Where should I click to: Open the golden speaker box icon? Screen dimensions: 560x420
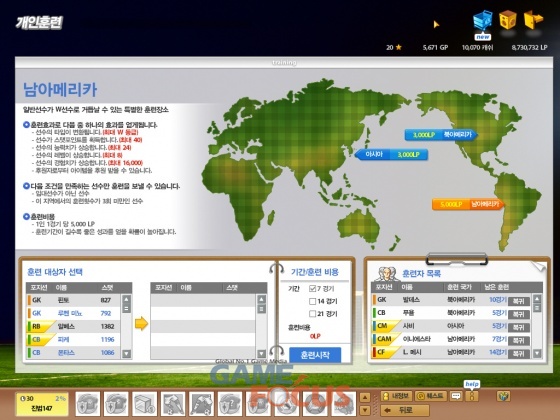pos(508,20)
